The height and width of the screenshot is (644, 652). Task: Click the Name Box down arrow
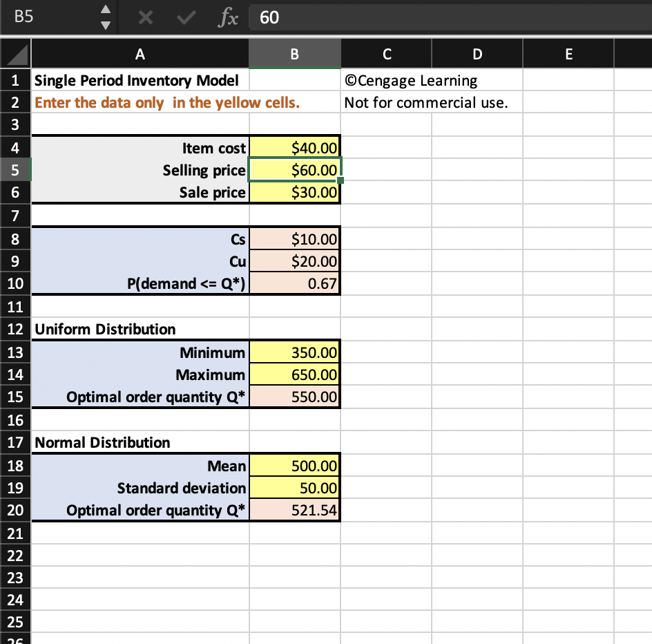(106, 26)
